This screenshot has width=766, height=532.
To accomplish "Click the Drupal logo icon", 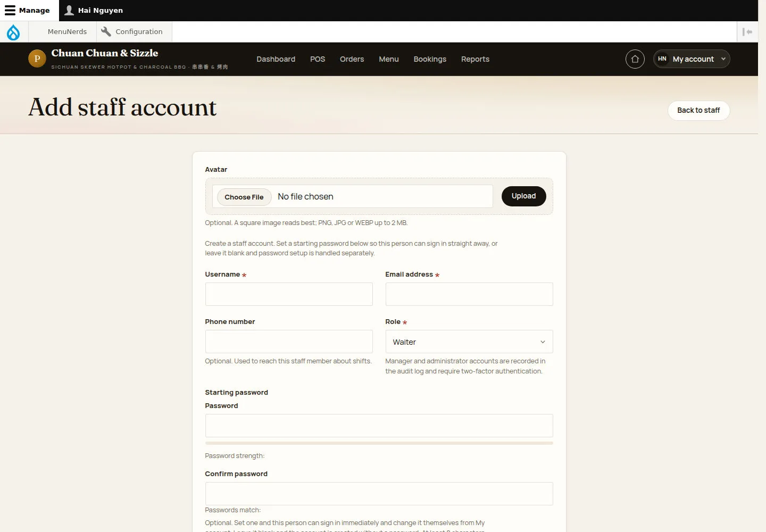I will coord(13,32).
